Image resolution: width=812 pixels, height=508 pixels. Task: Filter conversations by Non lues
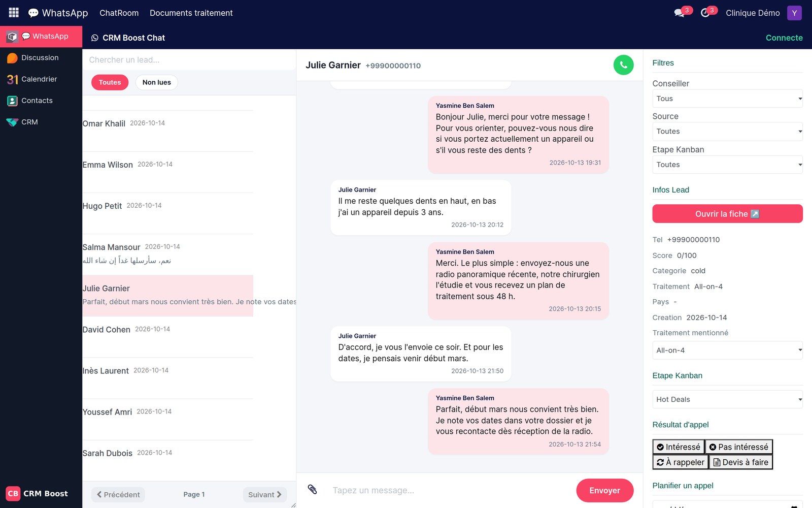(157, 82)
